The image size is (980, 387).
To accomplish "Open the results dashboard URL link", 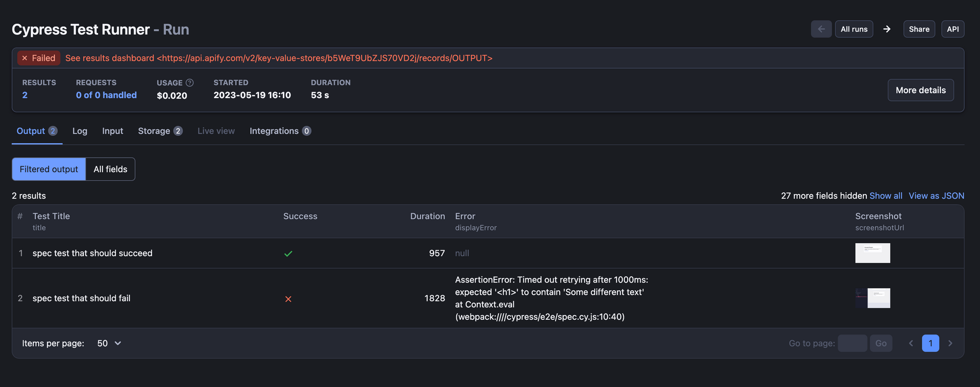I will click(279, 58).
